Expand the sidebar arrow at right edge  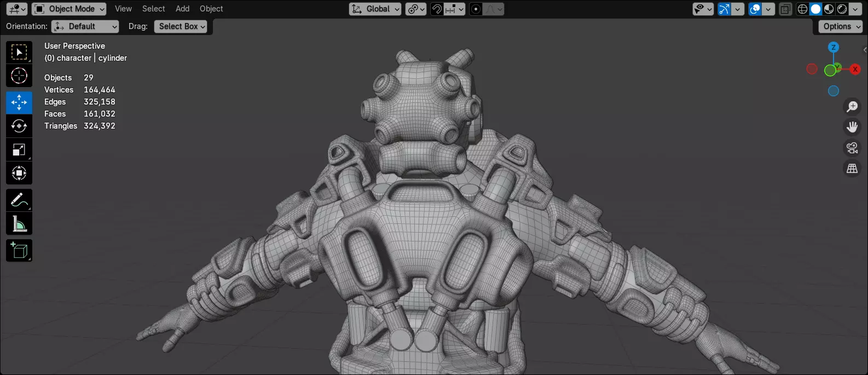pyautogui.click(x=865, y=50)
